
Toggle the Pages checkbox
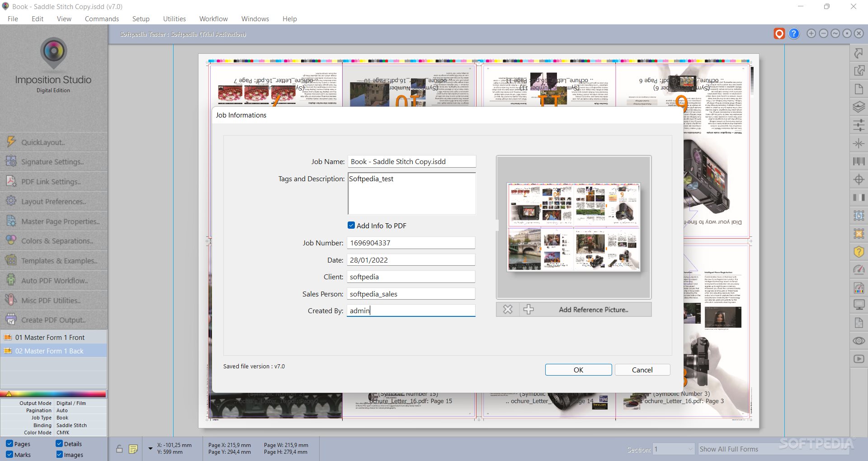(9, 443)
